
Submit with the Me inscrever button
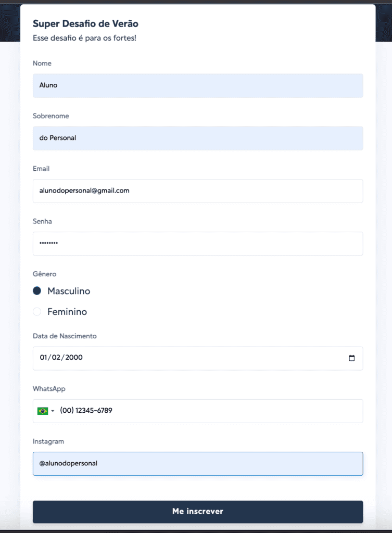(x=198, y=512)
